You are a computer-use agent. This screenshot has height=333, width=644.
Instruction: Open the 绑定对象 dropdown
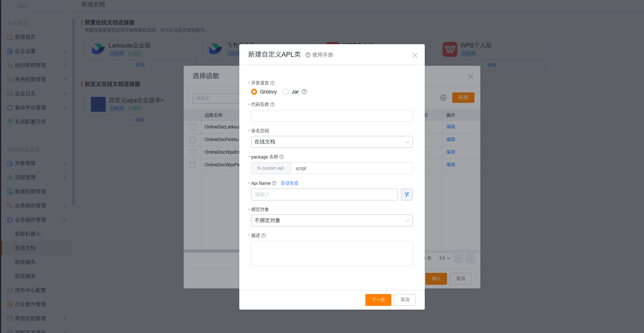click(x=332, y=221)
